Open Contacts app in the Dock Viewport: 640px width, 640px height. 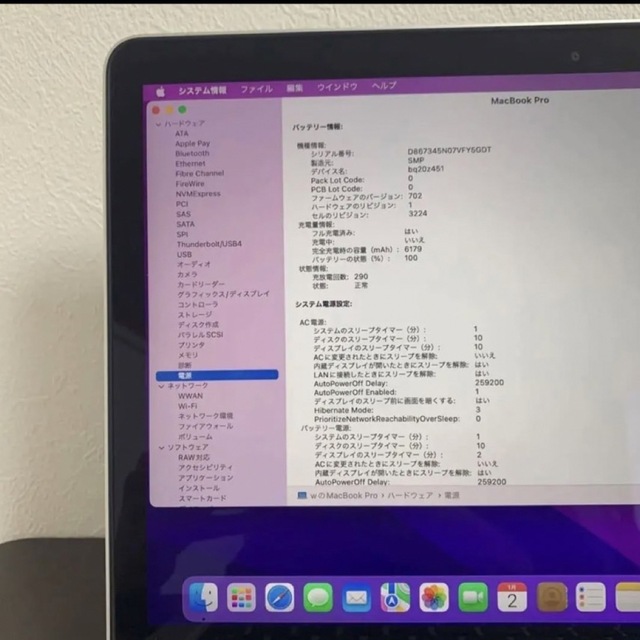pos(551,597)
